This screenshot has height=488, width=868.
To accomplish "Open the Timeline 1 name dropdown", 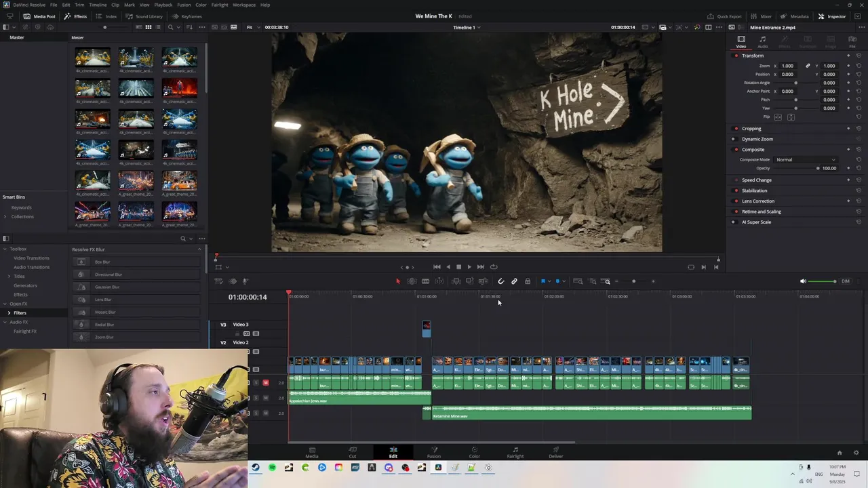I will pos(467,27).
